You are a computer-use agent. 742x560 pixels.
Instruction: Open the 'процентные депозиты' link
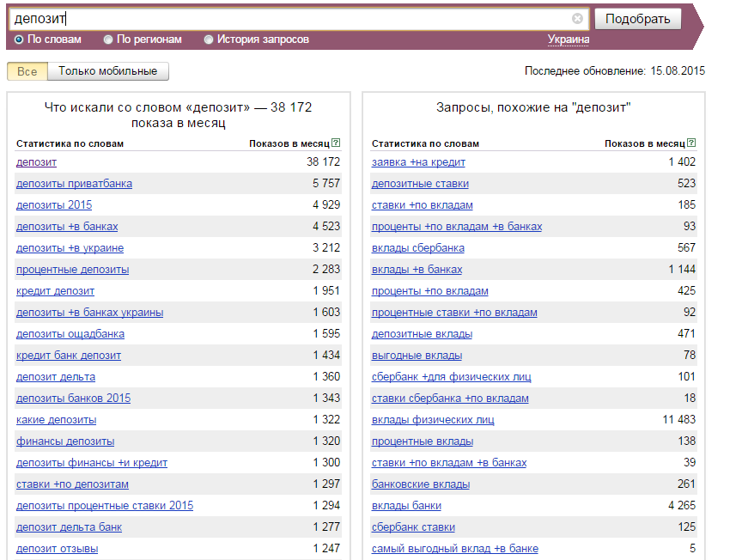72,270
